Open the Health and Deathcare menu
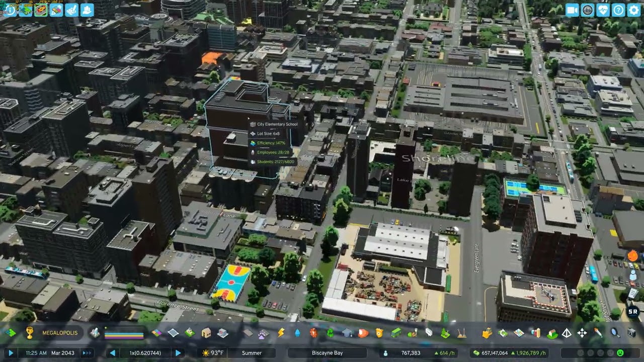The height and width of the screenshot is (362, 644). [313, 333]
